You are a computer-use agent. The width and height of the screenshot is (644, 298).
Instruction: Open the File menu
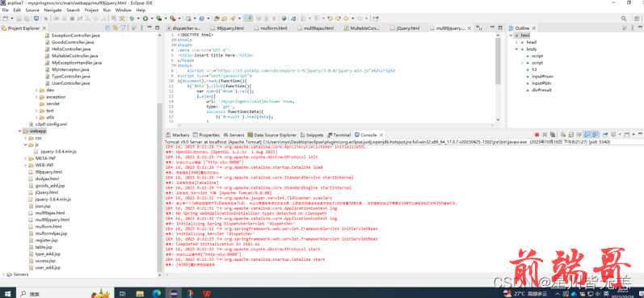click(6, 10)
